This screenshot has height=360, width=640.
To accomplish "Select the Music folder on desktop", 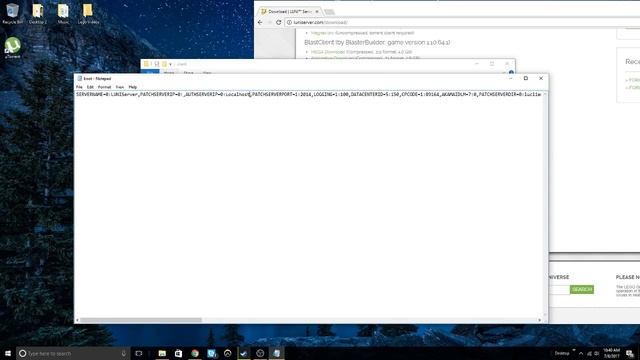I will point(63,13).
